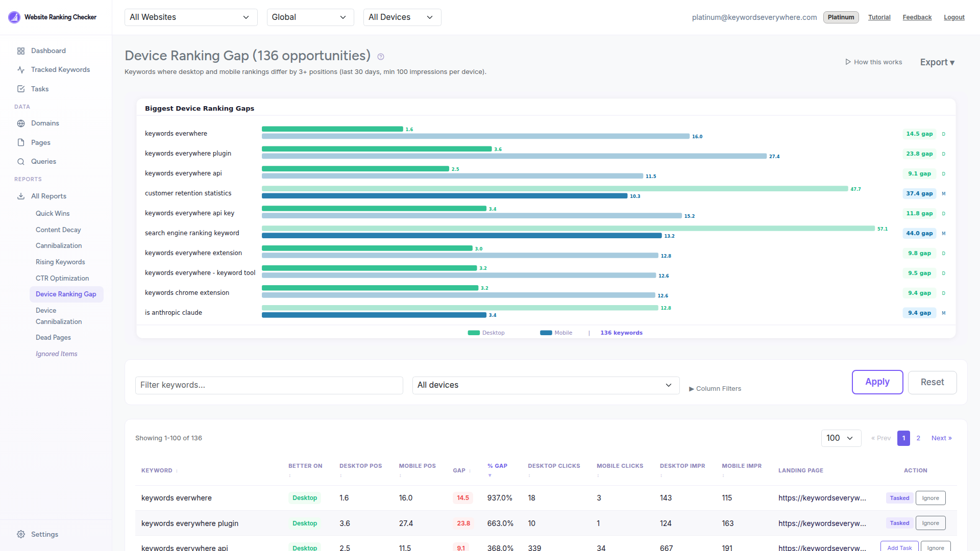Viewport: 980px width, 551px height.
Task: Open the Dashboard from the sidebar
Action: point(48,51)
